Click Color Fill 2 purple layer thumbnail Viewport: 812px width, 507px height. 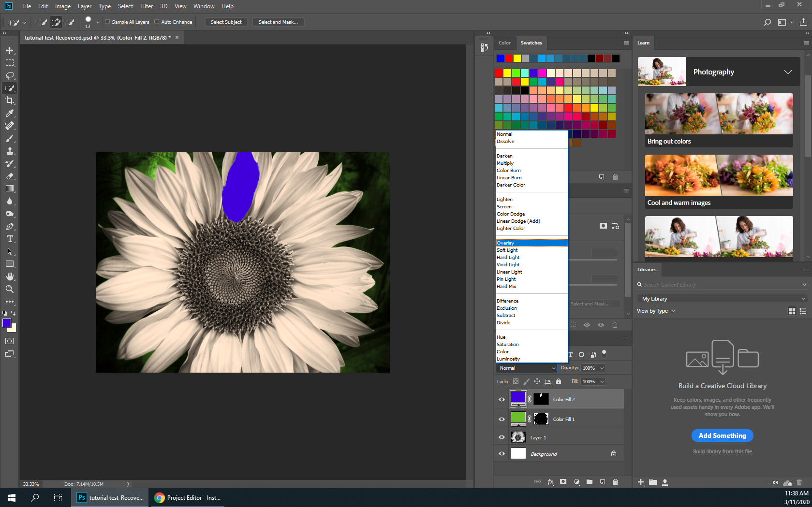tap(518, 399)
